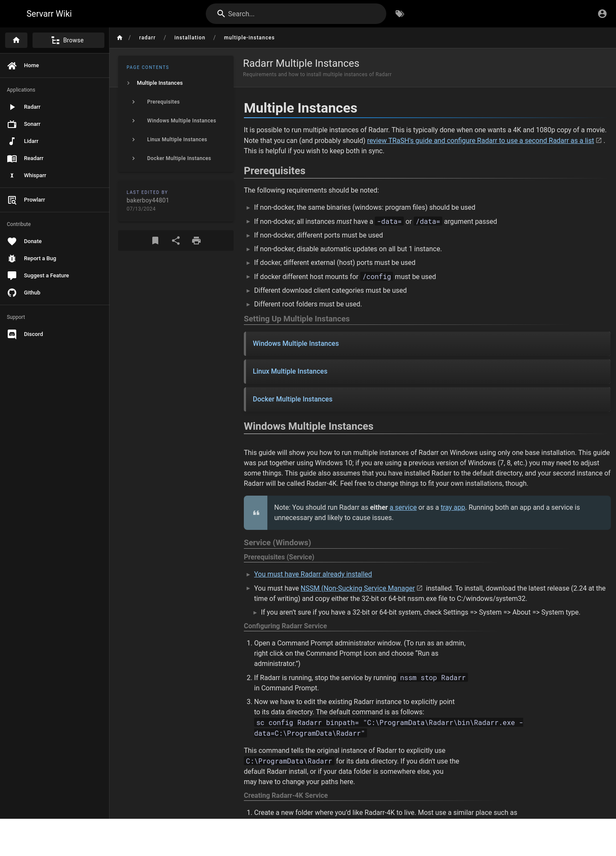This screenshot has height=856, width=616.
Task: Follow the 'a service' link in note
Action: [403, 507]
